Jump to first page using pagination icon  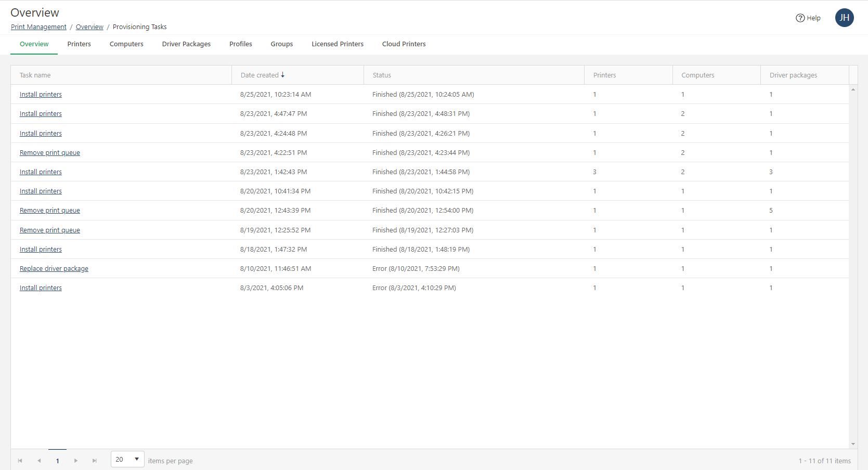[x=20, y=461]
